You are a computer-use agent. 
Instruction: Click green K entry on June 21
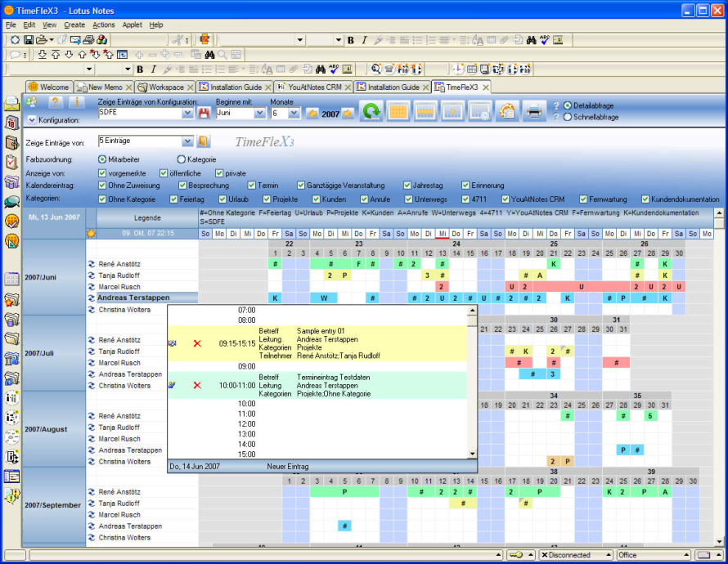[554, 264]
